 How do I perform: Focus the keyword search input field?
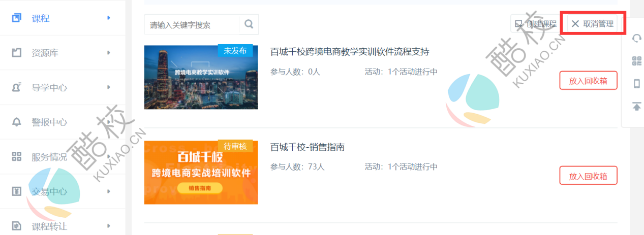(x=192, y=24)
